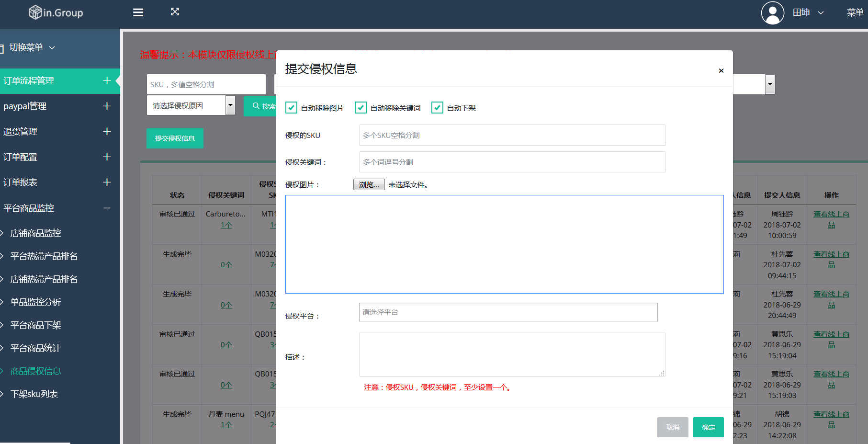
Task: Click 1个 keyword link in 丹麦 menu row
Action: (226, 425)
